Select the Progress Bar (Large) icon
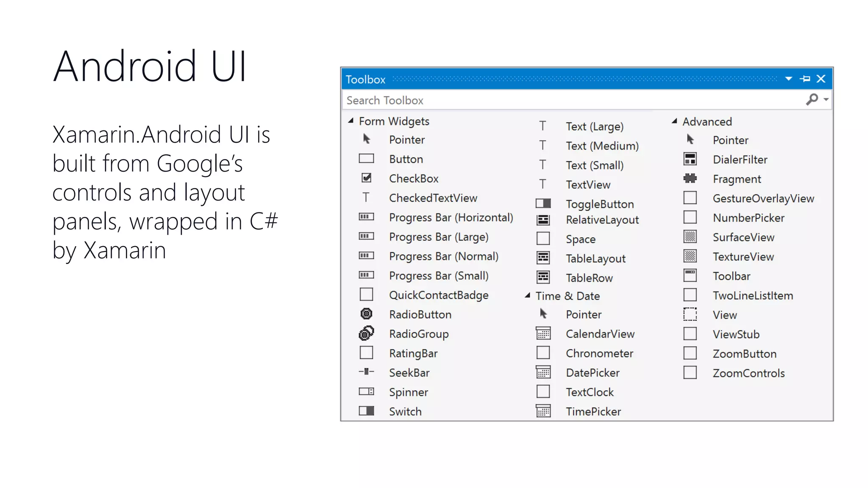The height and width of the screenshot is (488, 868). (x=367, y=236)
